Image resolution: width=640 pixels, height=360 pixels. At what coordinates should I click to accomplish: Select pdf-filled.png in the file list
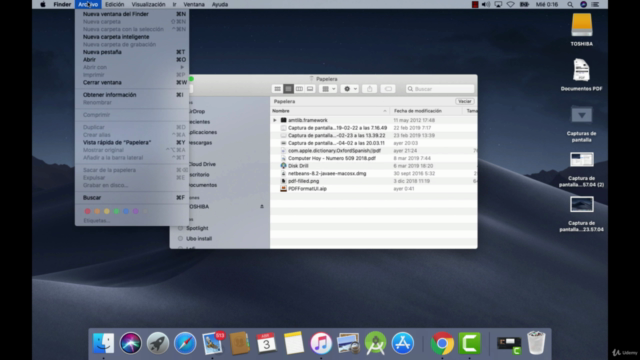tap(303, 181)
